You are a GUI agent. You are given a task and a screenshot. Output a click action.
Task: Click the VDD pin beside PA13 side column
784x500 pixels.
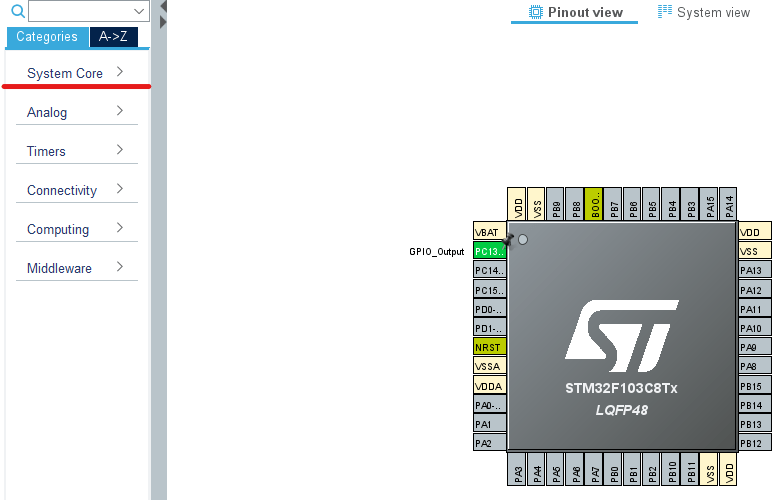click(x=755, y=232)
